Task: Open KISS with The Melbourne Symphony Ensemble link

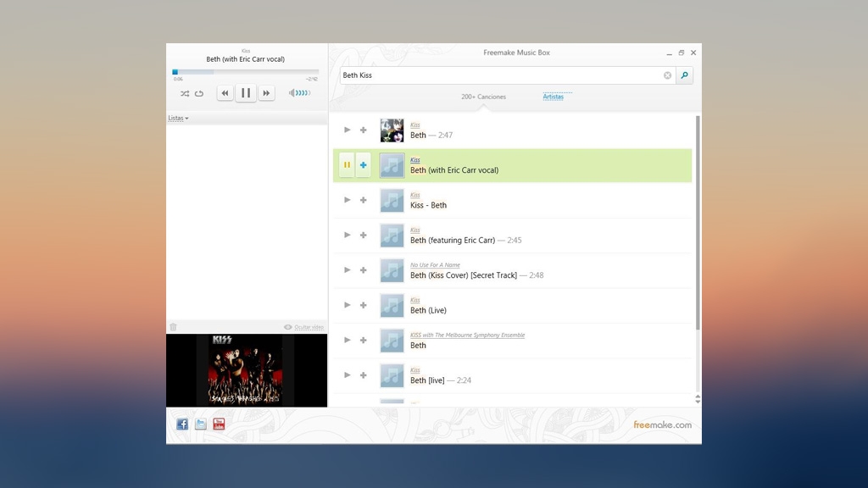Action: 468,335
